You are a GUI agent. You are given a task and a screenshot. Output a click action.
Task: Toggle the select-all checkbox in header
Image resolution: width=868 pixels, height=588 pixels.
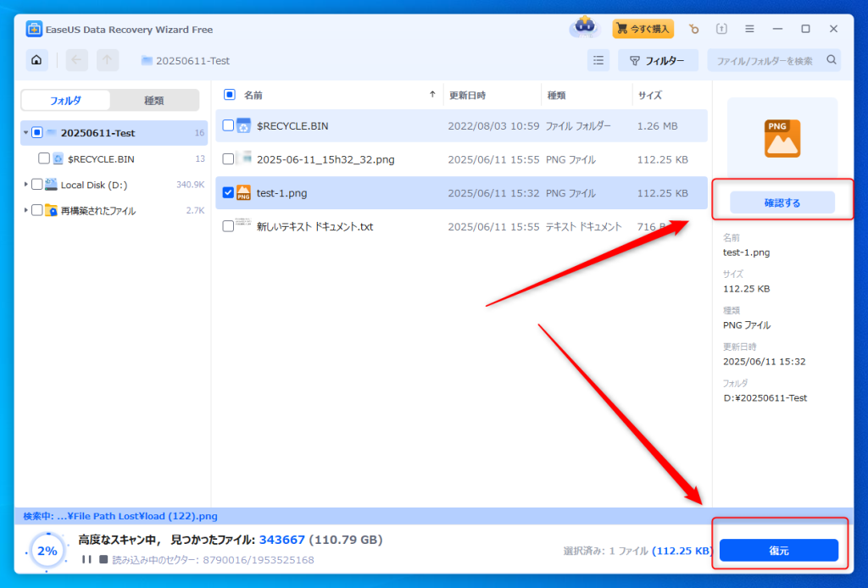(229, 95)
